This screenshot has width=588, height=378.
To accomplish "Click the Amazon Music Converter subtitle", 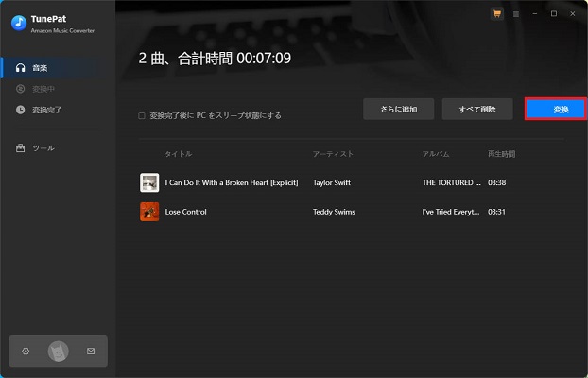I will tap(62, 31).
